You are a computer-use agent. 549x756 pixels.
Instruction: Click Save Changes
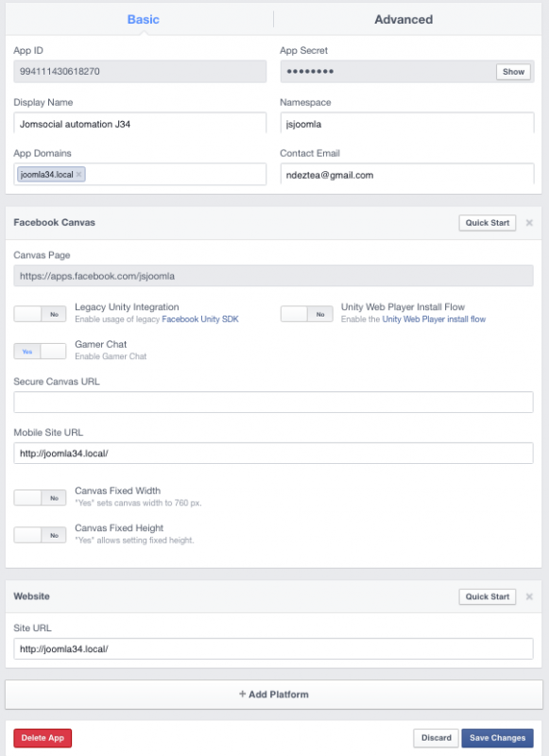(497, 738)
